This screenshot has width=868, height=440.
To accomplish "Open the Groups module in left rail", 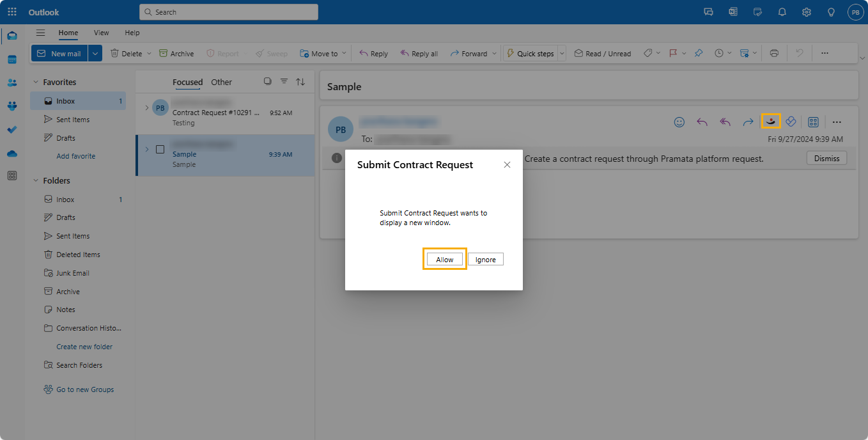I will [12, 106].
